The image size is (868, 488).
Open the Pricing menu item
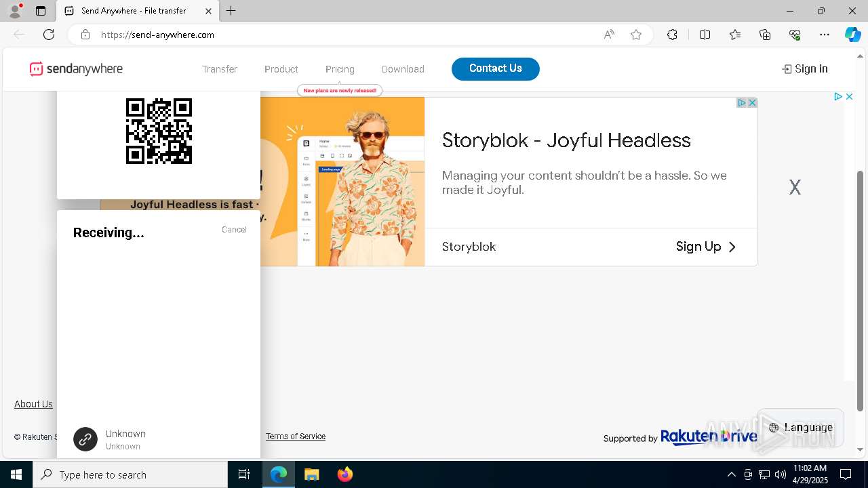[x=340, y=69]
